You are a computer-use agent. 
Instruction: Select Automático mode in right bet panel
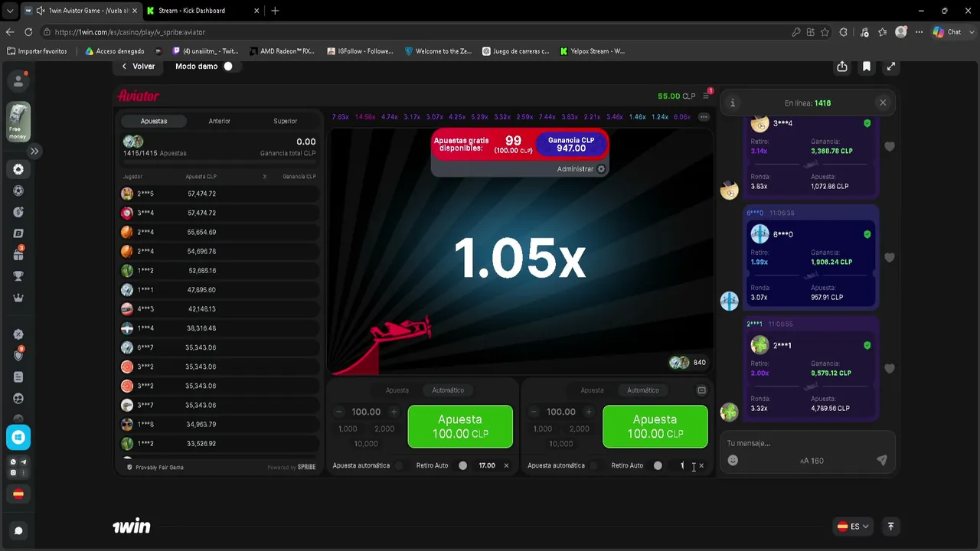(643, 390)
